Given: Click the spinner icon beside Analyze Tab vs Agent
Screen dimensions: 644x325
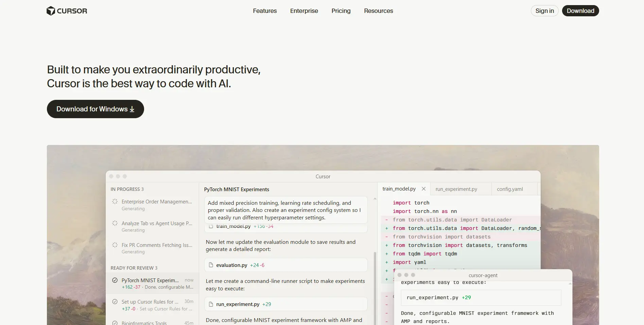Looking at the screenshot, I should click(115, 223).
